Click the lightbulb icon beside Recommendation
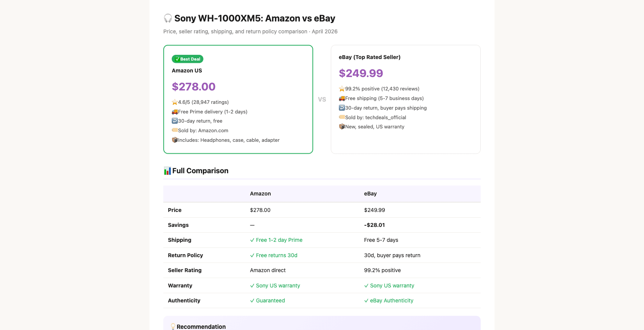Viewport: 644px width, 330px height. pos(173,327)
